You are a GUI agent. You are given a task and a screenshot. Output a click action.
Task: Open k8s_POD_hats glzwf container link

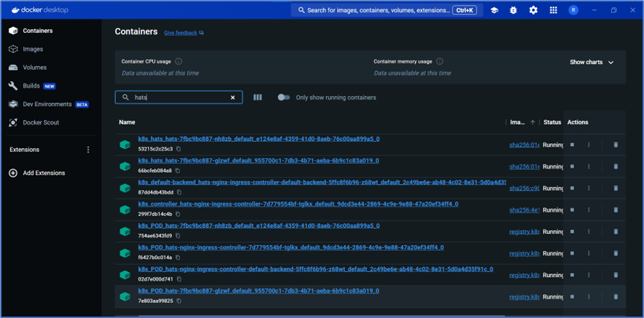(259, 291)
